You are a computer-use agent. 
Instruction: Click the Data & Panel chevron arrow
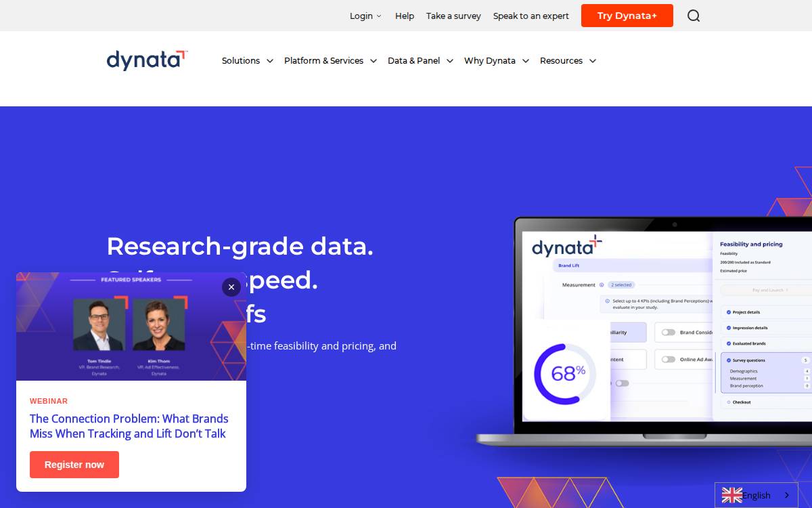pyautogui.click(x=449, y=61)
